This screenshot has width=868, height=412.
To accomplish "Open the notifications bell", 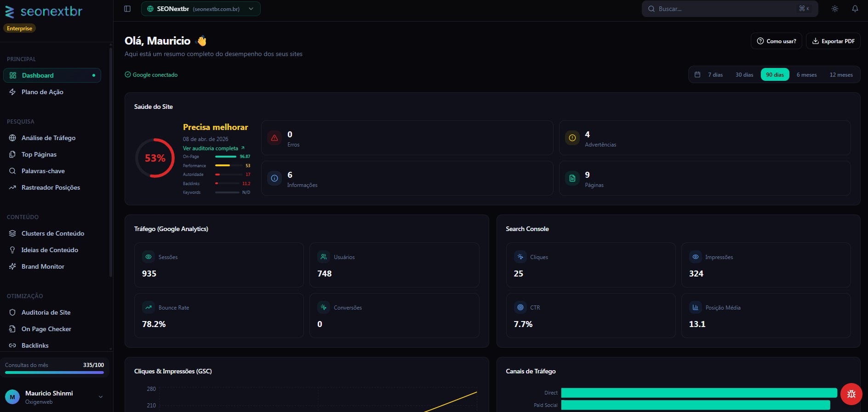I will point(855,9).
